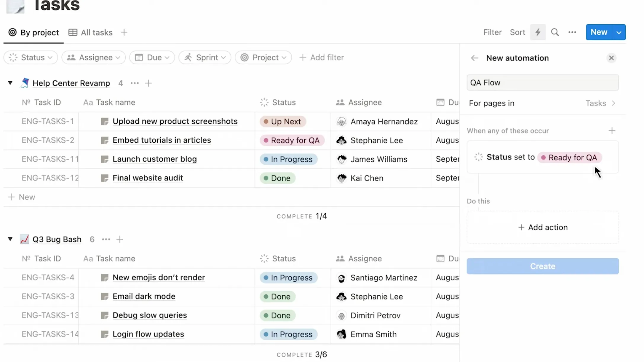Open the three-dot options menu near Search
The width and height of the screenshot is (644, 362).
coord(572,32)
